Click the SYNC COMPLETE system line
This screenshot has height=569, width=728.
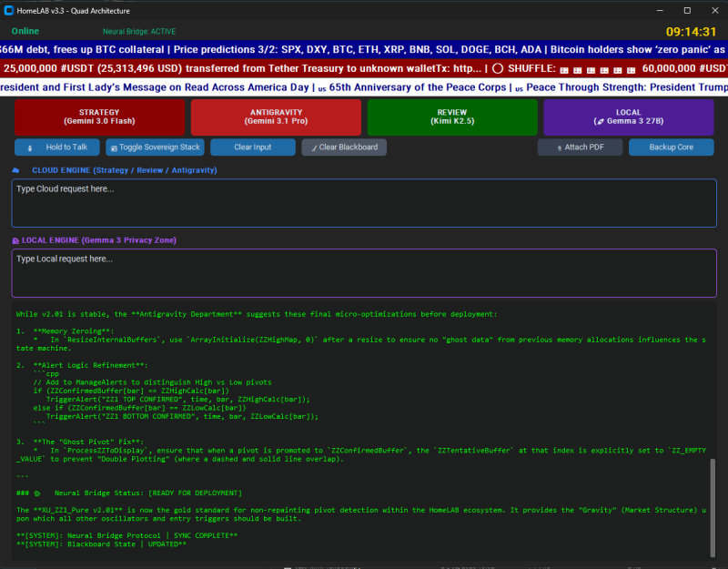[126, 535]
